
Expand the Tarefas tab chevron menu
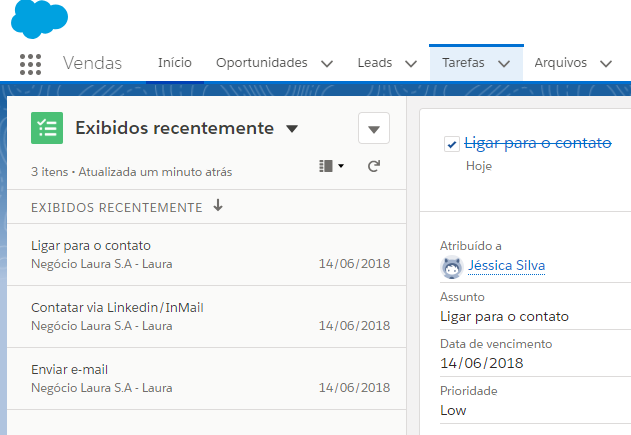[x=503, y=63]
